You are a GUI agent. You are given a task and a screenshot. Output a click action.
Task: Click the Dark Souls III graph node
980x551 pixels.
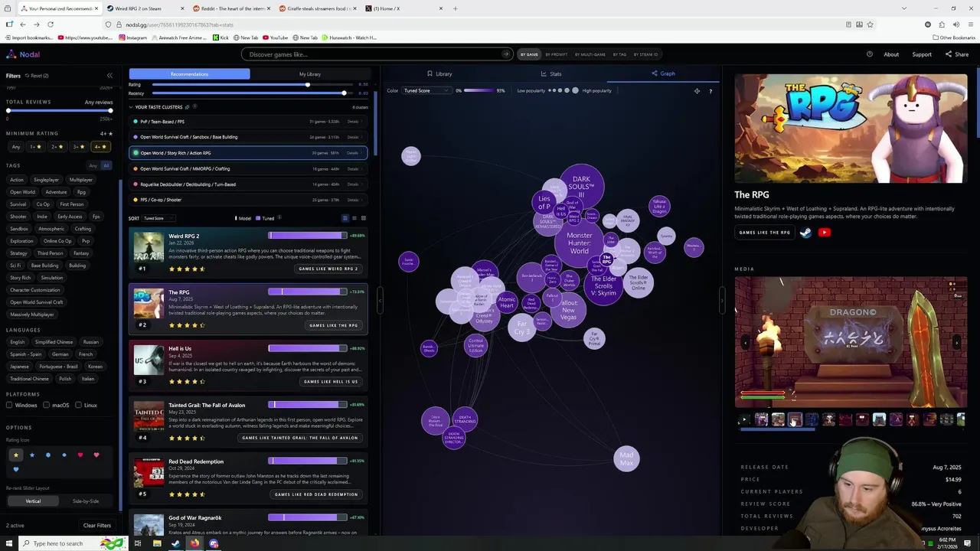(x=581, y=186)
